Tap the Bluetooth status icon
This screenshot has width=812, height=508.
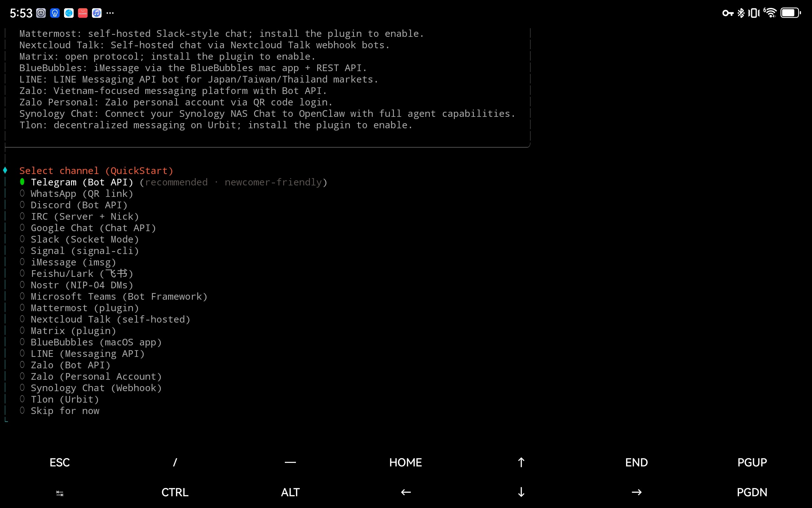click(x=741, y=13)
